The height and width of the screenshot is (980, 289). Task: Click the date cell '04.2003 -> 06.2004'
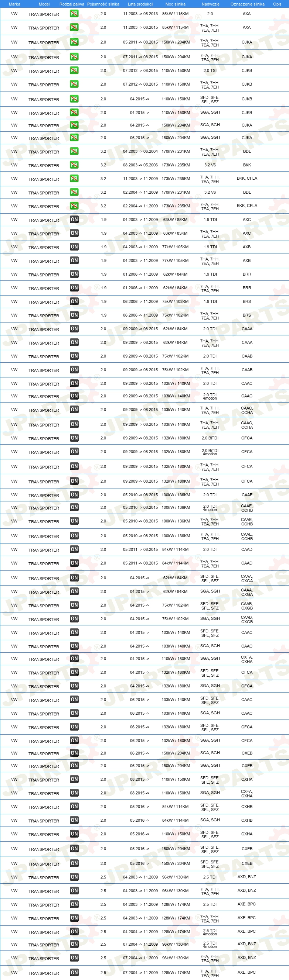tap(140, 151)
